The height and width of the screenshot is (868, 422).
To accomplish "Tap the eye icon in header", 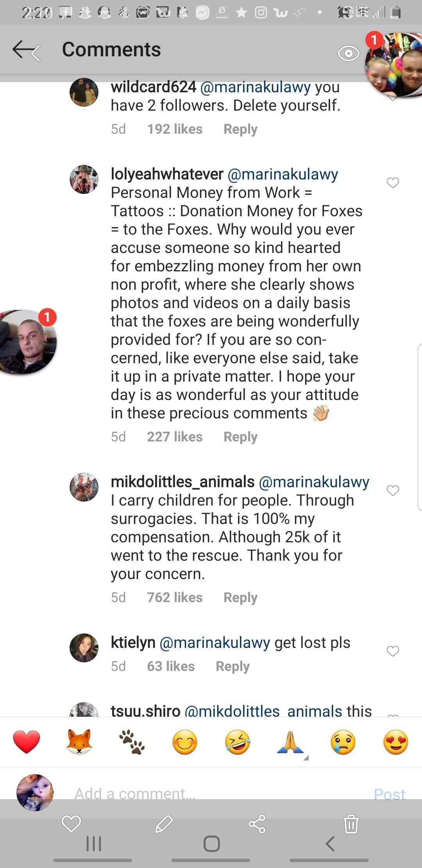I will click(348, 53).
